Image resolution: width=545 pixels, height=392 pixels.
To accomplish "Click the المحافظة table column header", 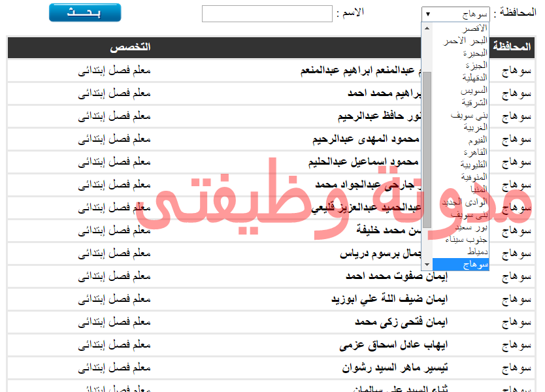I will [512, 46].
